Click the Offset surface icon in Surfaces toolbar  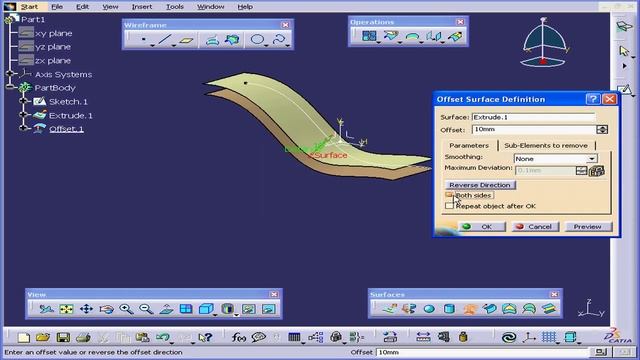point(470,309)
